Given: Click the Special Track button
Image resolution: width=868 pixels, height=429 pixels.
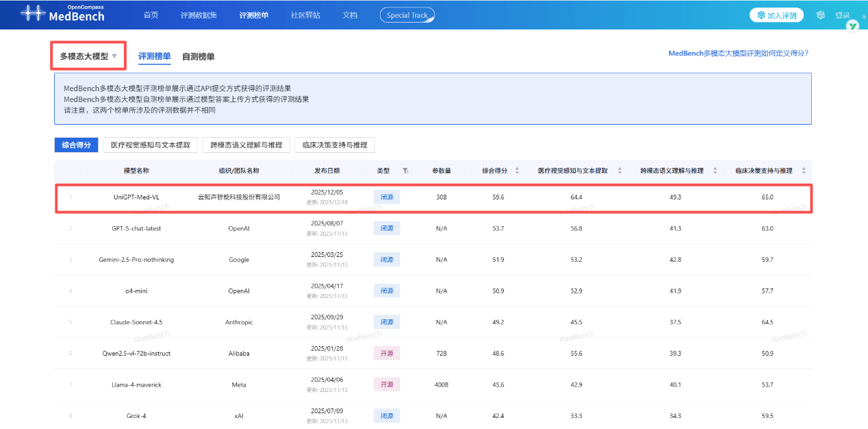Looking at the screenshot, I should coord(407,14).
